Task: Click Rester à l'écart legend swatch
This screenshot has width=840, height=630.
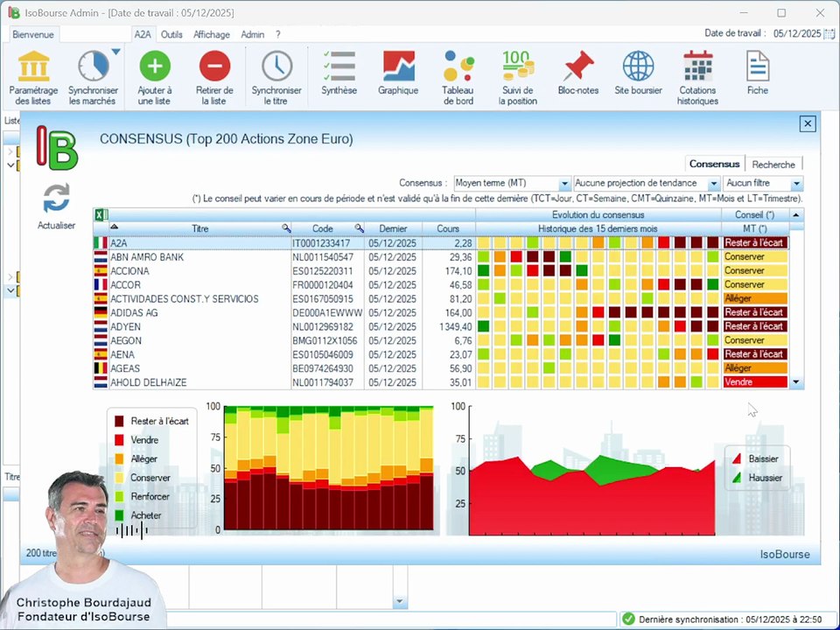Action: [119, 421]
